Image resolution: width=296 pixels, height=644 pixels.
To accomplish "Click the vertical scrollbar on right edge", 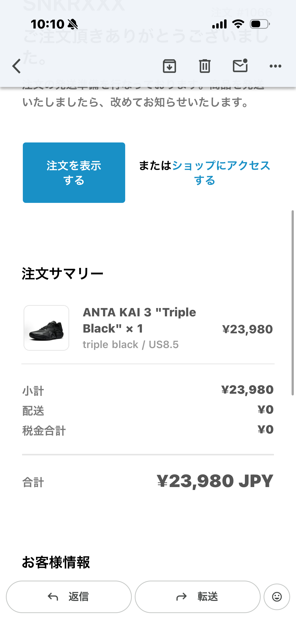I will (293, 303).
